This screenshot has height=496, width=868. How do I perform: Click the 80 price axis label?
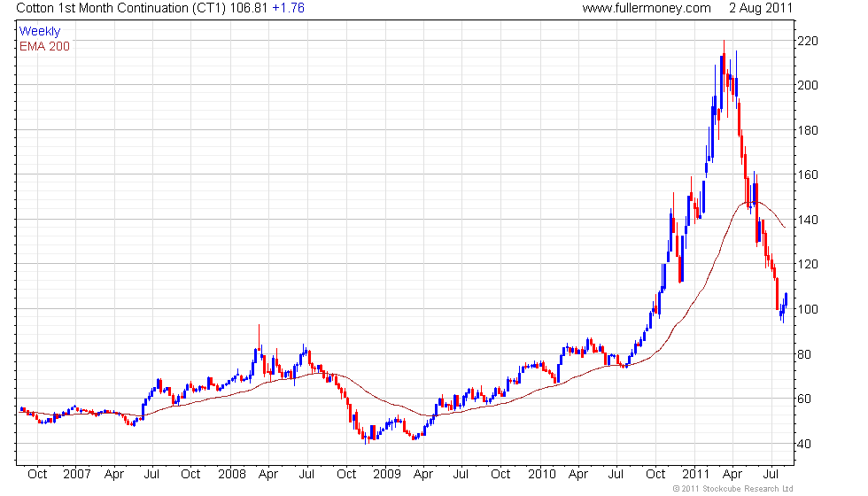(x=804, y=354)
